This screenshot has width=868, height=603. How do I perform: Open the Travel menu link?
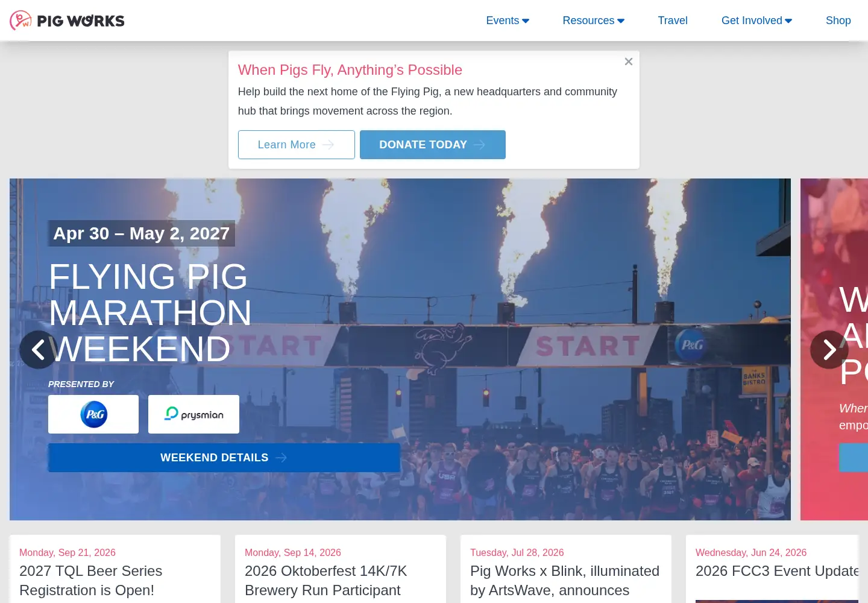coord(673,21)
